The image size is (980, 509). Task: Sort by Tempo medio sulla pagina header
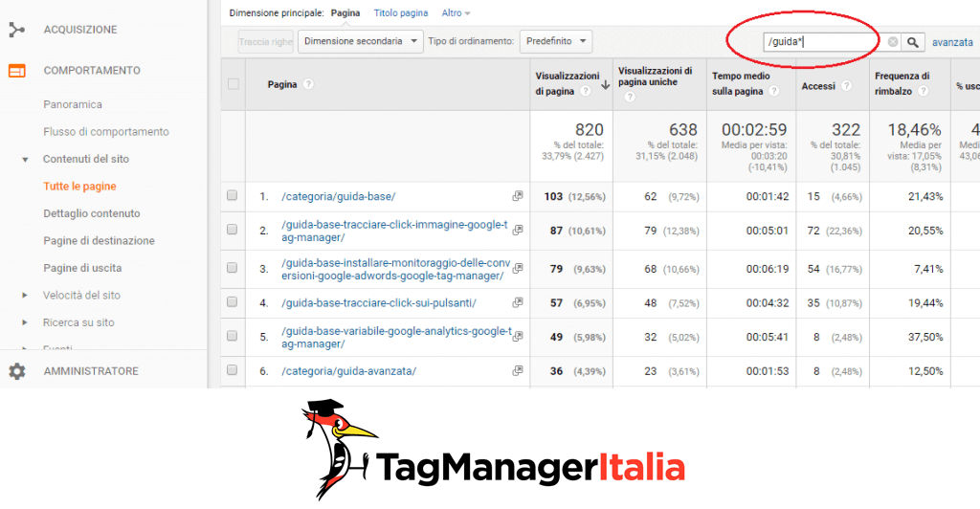pos(741,83)
